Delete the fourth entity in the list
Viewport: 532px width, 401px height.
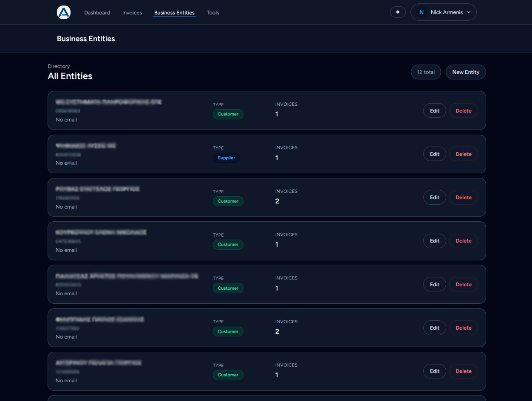point(463,241)
